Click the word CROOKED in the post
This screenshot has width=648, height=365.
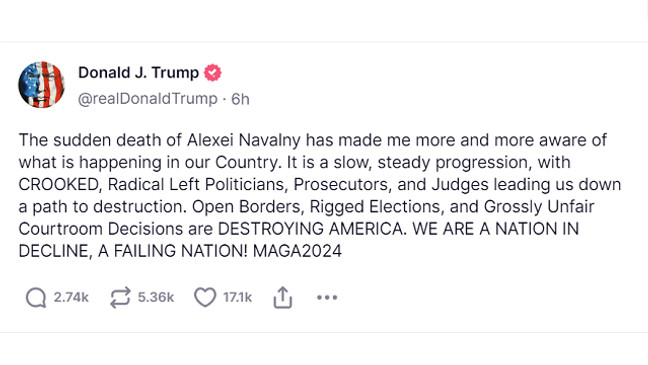(60, 185)
